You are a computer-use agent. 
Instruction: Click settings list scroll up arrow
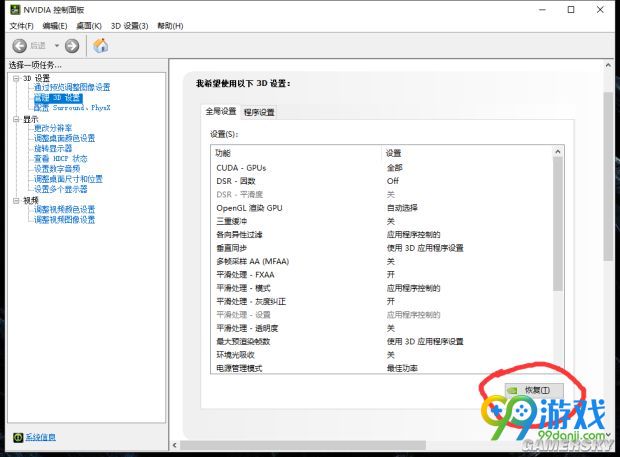(x=558, y=151)
